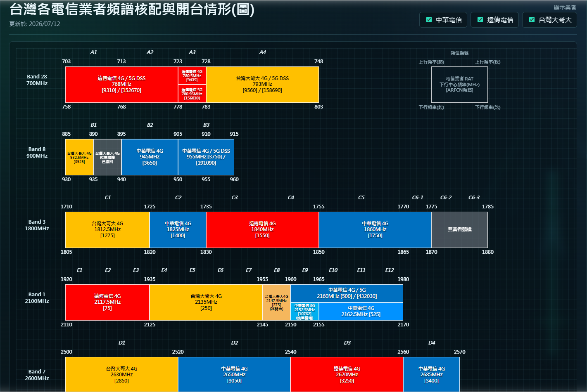Select 台灣大哥大 4G 2630MHz block
Viewport: 587px width, 392px height.
121,374
